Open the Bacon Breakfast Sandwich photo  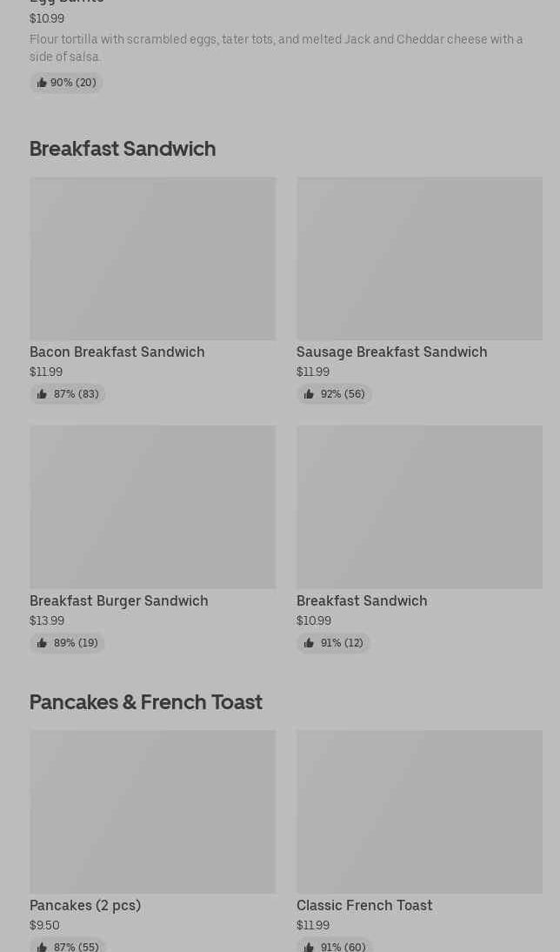point(152,258)
